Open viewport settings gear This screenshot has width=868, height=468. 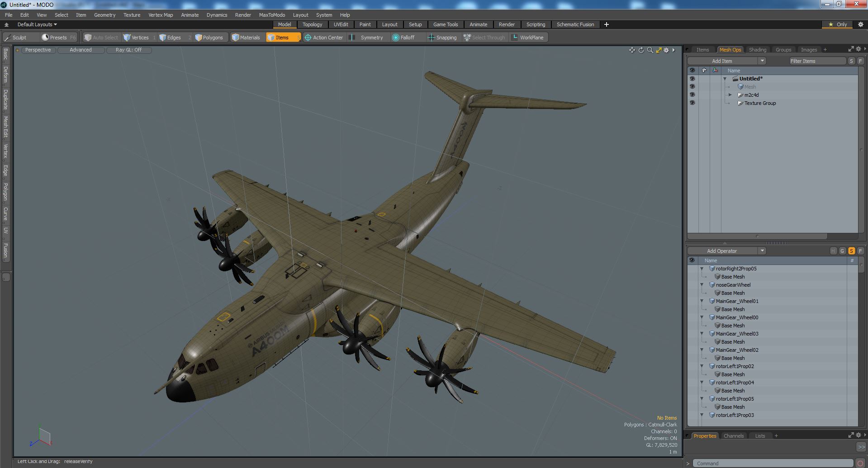point(666,50)
